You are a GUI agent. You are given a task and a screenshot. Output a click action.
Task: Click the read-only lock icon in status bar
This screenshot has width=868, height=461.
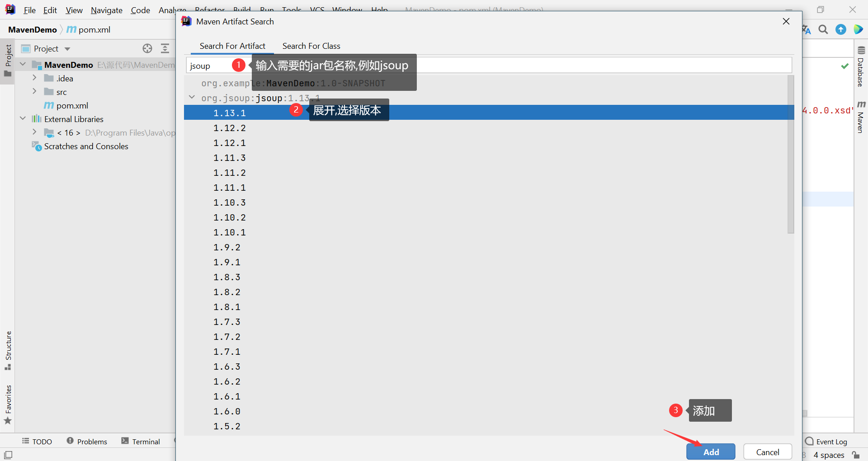pos(855,455)
